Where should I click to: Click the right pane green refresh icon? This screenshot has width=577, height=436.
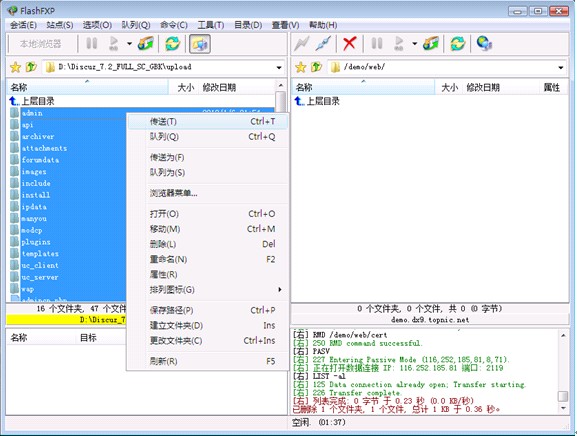coord(458,44)
